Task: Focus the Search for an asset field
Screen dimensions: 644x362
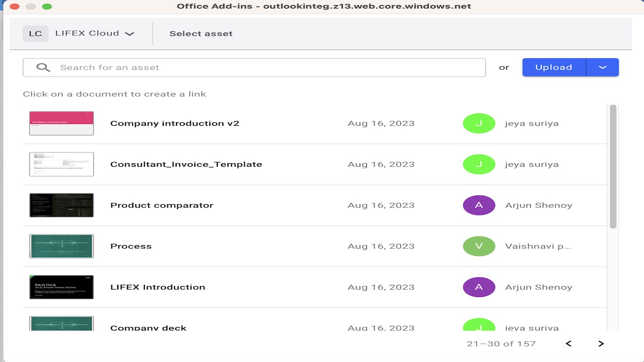Action: pyautogui.click(x=269, y=67)
